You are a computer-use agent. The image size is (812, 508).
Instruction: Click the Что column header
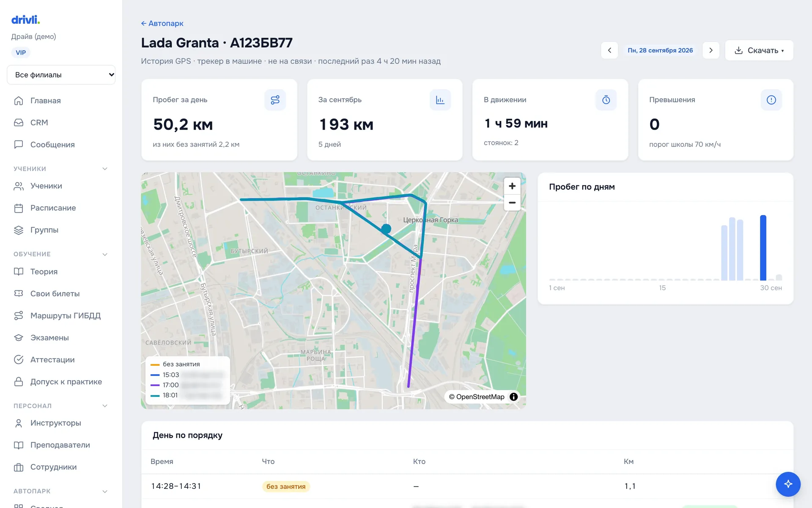pyautogui.click(x=268, y=461)
